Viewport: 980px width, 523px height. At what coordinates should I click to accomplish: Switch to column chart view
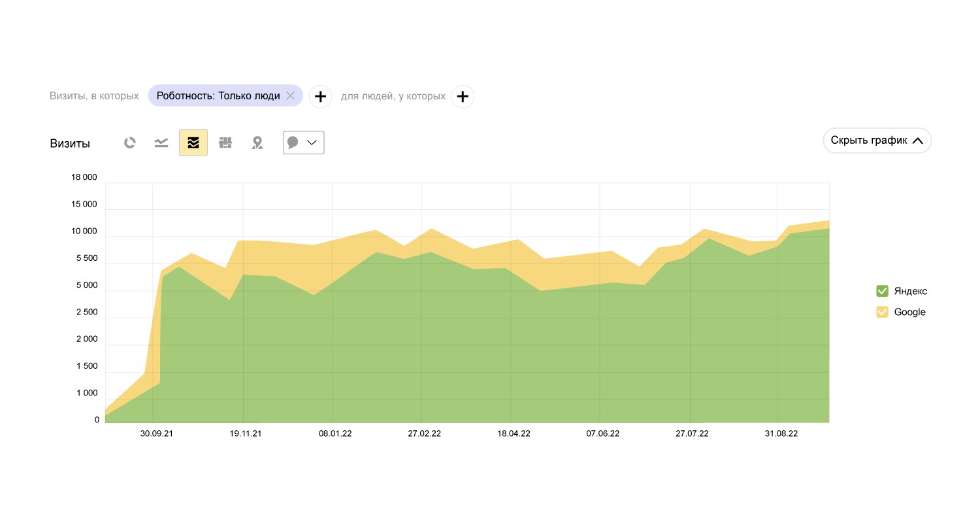pyautogui.click(x=225, y=143)
